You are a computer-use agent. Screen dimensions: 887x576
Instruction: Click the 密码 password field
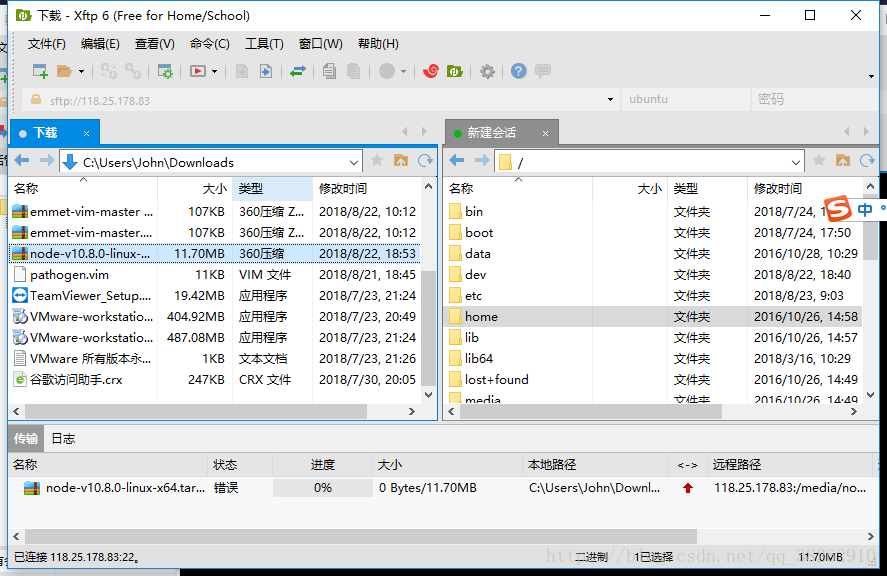[x=815, y=100]
